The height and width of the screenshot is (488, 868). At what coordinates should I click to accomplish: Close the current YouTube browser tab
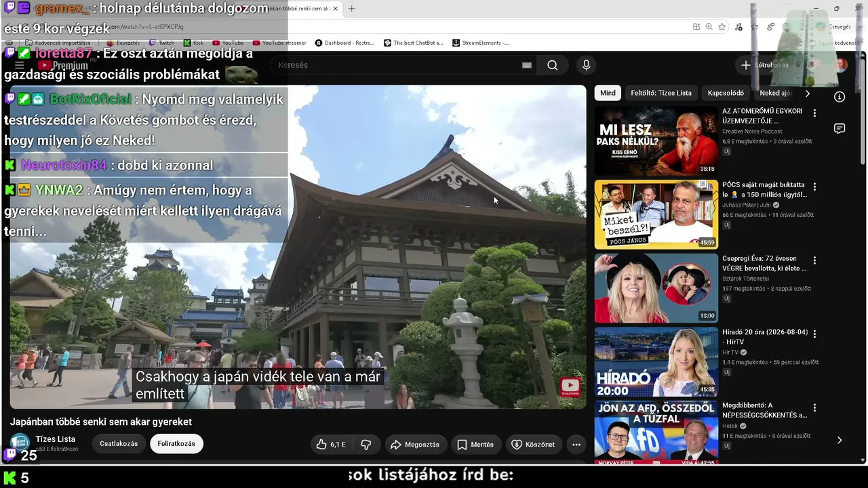click(336, 9)
